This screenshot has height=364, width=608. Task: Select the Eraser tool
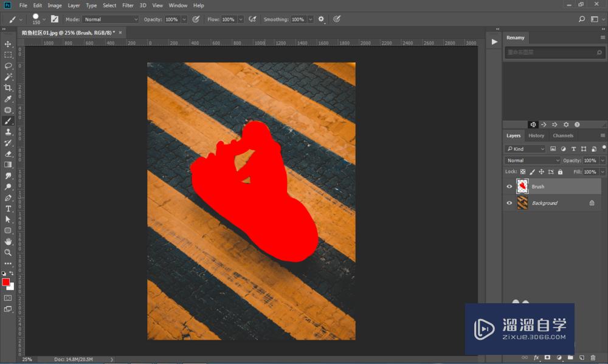(x=8, y=154)
